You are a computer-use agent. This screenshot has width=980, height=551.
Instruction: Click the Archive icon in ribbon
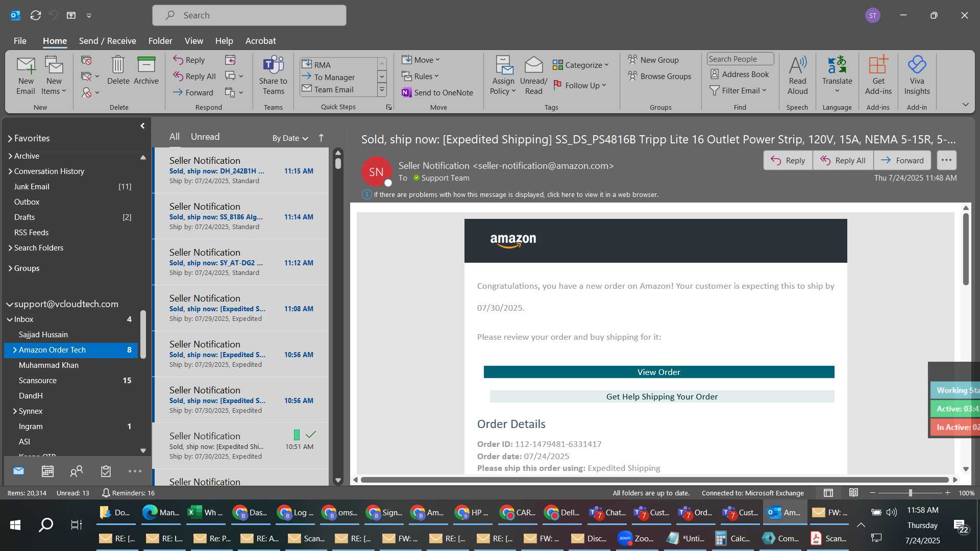click(146, 70)
